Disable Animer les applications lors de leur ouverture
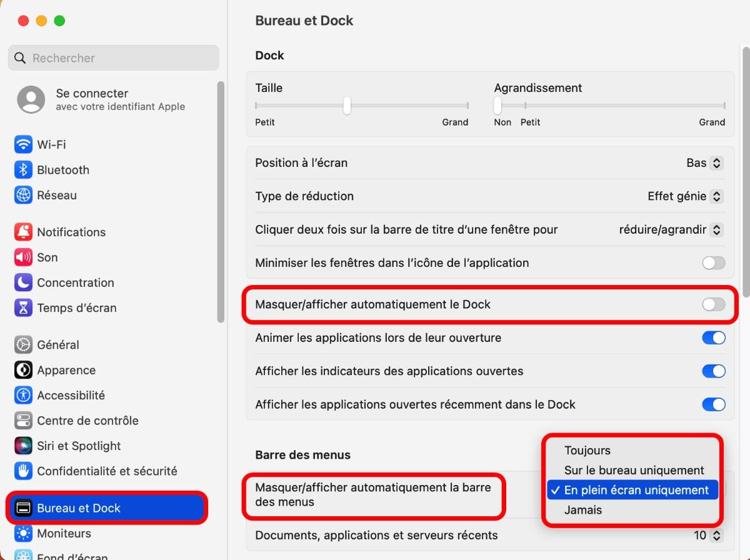750x560 pixels. point(713,337)
